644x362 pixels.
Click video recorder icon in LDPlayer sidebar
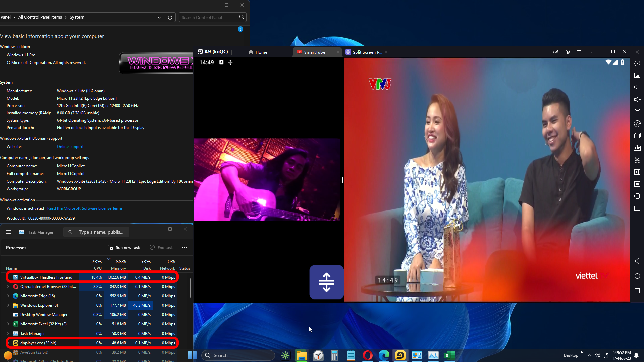[x=637, y=172]
